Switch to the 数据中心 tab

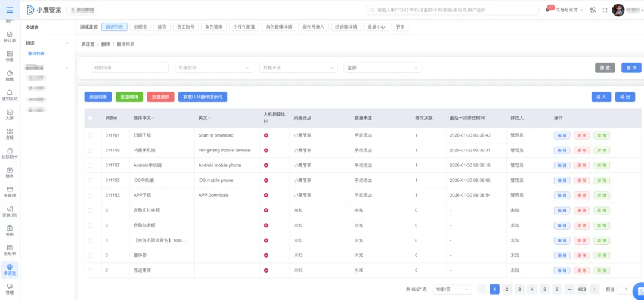(x=376, y=27)
